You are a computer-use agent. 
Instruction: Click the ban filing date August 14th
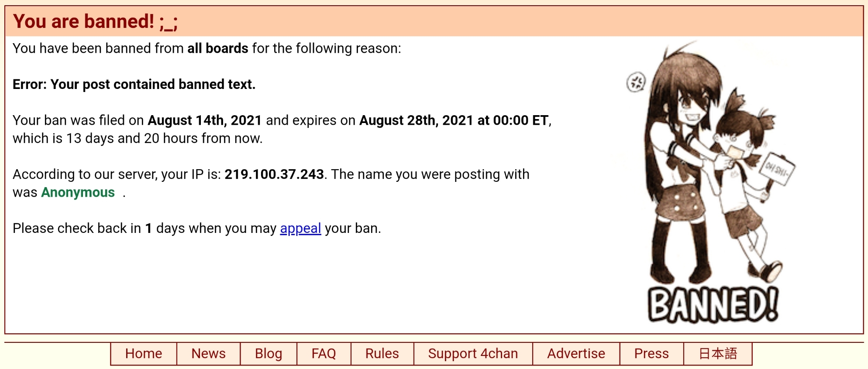(x=204, y=120)
